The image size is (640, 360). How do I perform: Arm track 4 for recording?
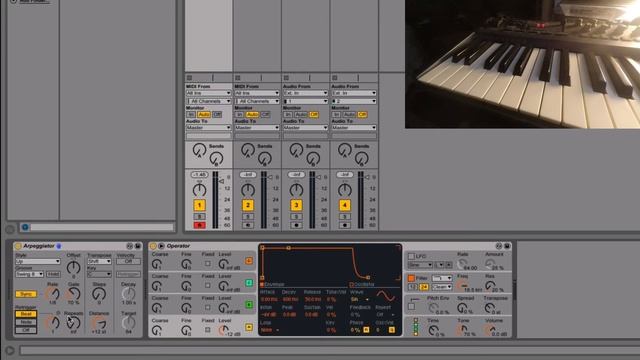[x=345, y=225]
